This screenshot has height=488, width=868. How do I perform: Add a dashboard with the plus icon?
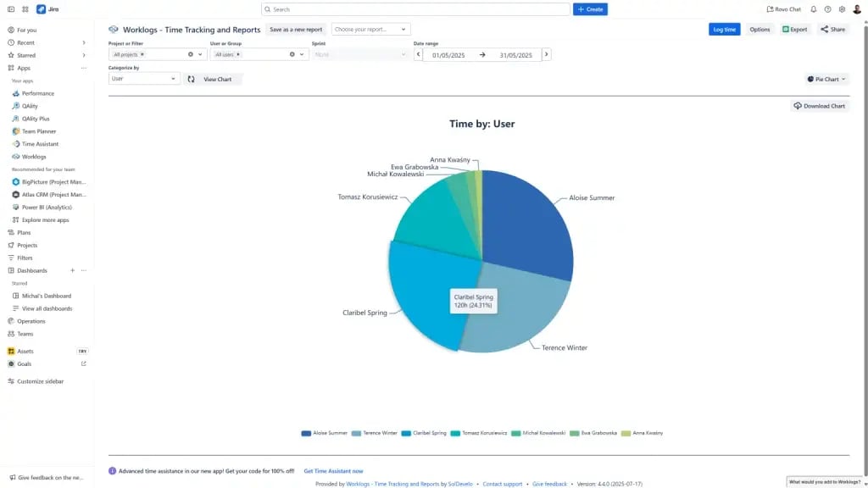tap(72, 270)
